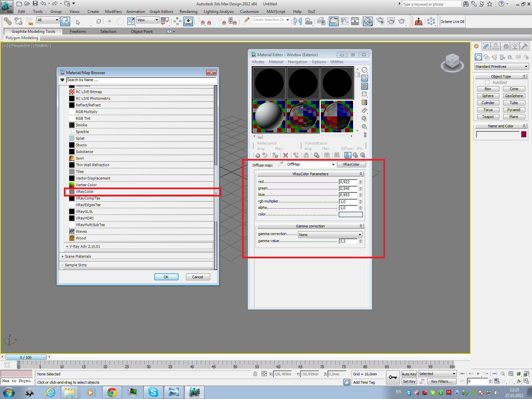Open the object color swatch
Image resolution: width=532 pixels, height=399 pixels.
pos(524,134)
